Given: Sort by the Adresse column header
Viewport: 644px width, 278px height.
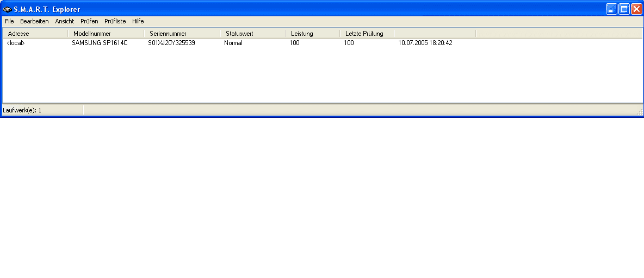Looking at the screenshot, I should (x=35, y=34).
